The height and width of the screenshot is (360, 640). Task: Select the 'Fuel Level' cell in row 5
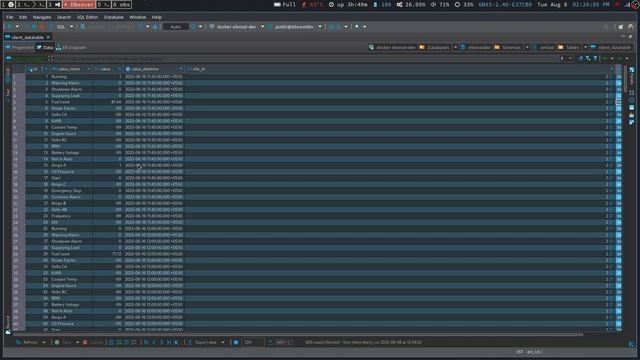[x=71, y=102]
